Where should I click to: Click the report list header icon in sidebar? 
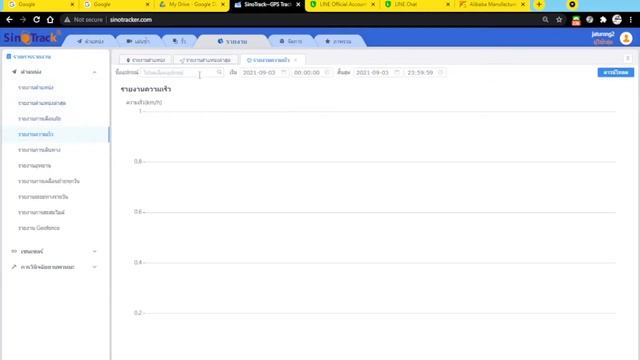click(9, 56)
